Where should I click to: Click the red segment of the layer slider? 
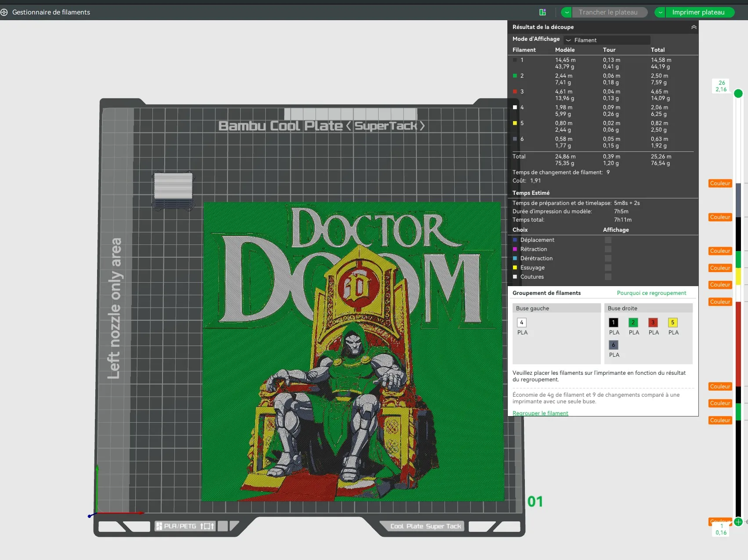738,344
